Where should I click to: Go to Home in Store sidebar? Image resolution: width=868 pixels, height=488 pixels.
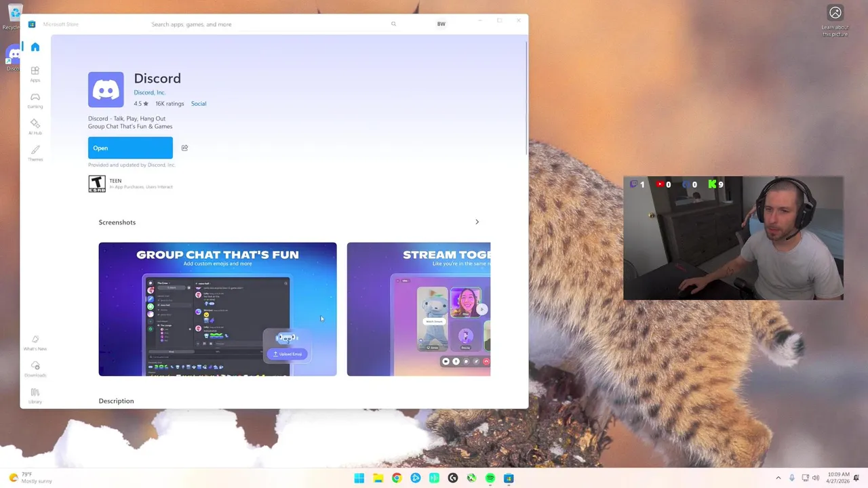35,47
